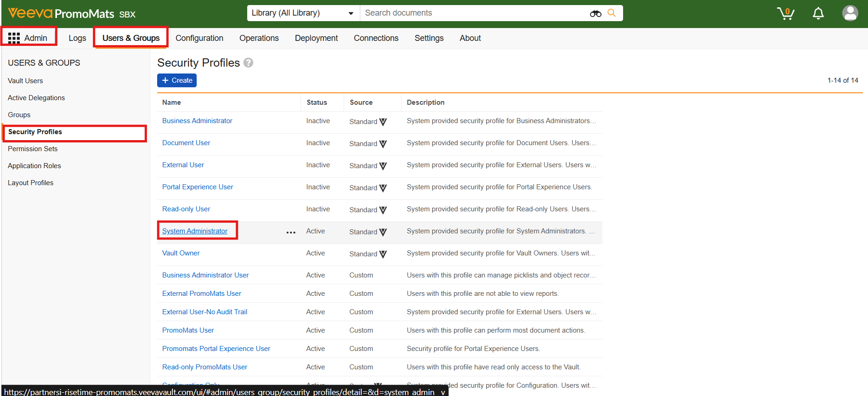
Task: Click the shopping cart icon
Action: (x=785, y=13)
